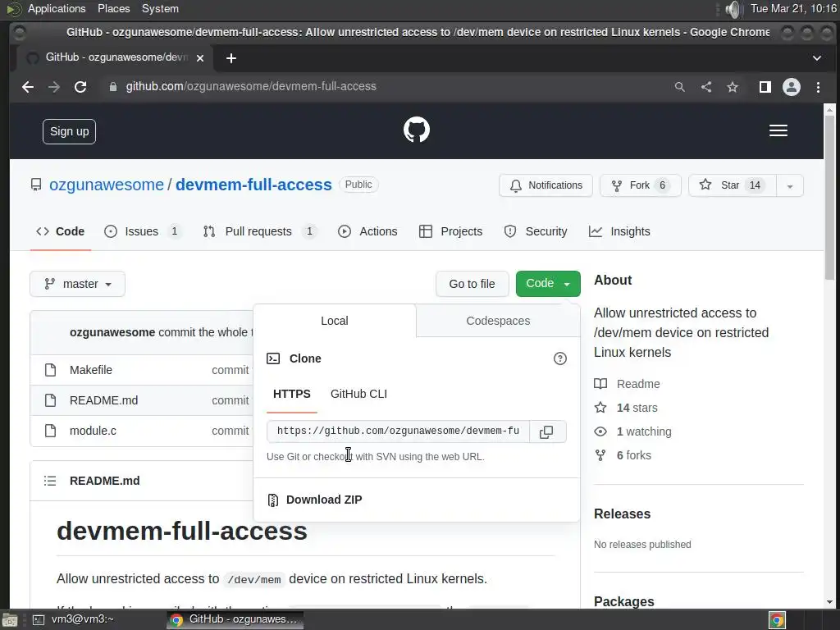This screenshot has height=630, width=840.
Task: Click the site lock icon in the address bar
Action: pyautogui.click(x=112, y=87)
